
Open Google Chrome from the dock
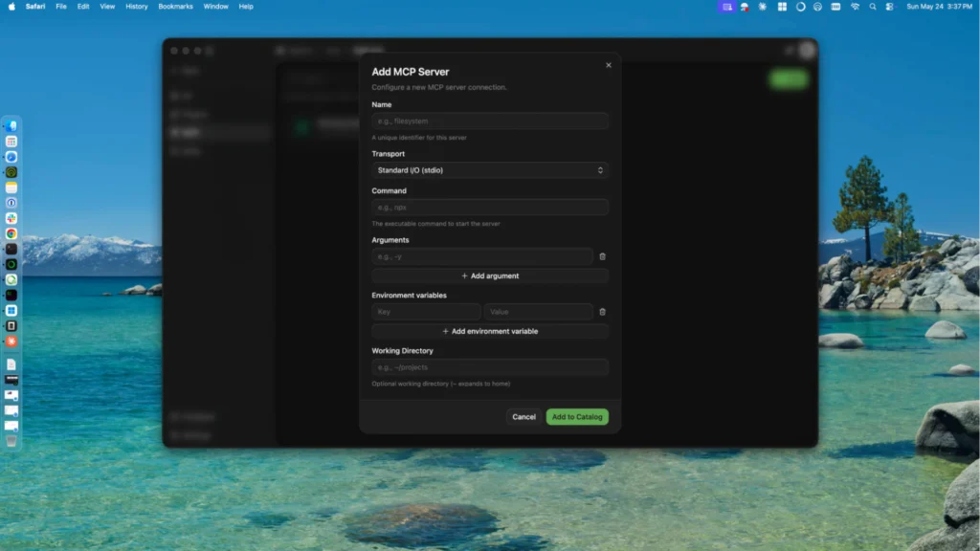(11, 233)
